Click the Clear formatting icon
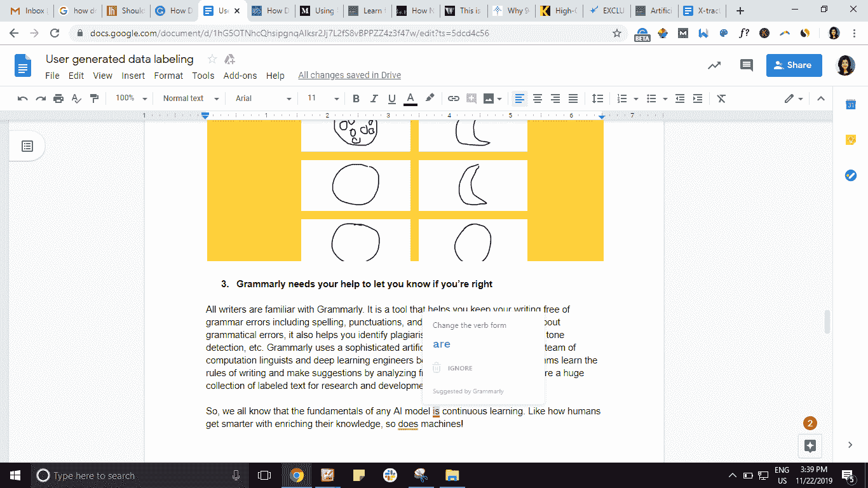868x488 pixels. 721,98
